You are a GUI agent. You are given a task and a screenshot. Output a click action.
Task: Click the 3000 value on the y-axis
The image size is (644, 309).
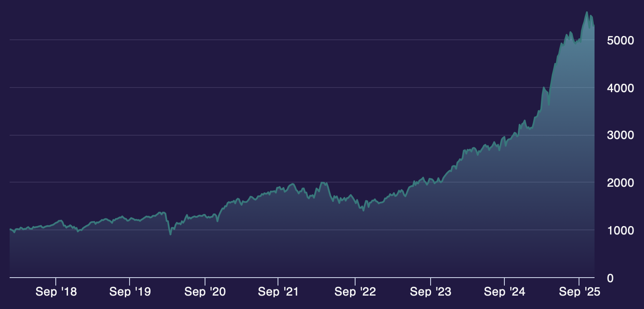click(x=618, y=136)
